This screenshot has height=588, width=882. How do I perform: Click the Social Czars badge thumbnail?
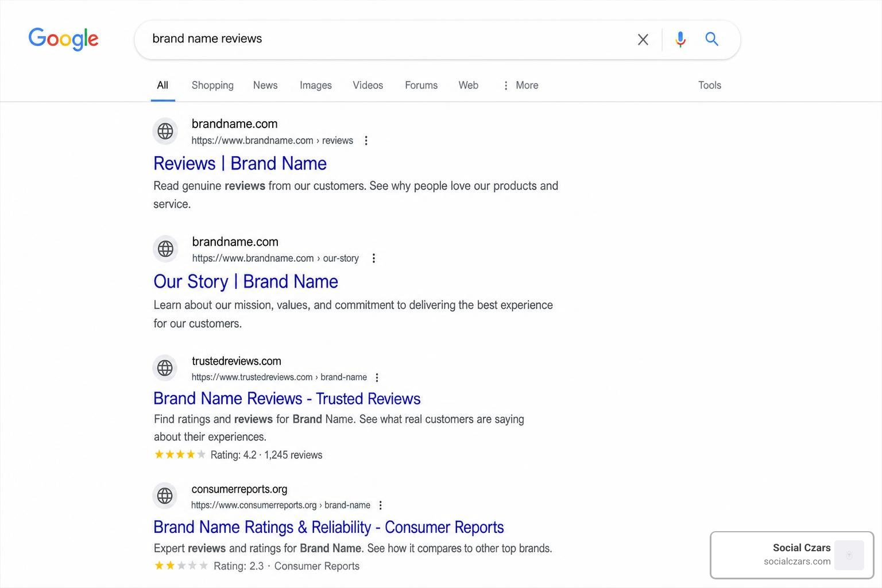[x=849, y=555]
